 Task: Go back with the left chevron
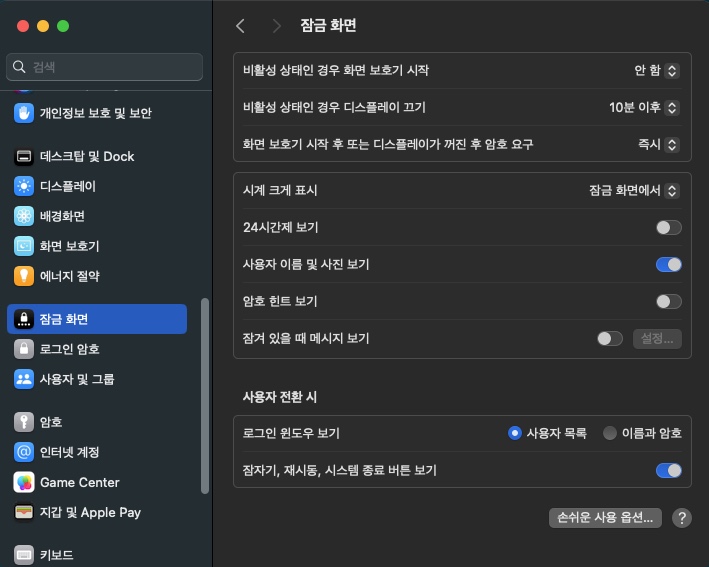241,26
